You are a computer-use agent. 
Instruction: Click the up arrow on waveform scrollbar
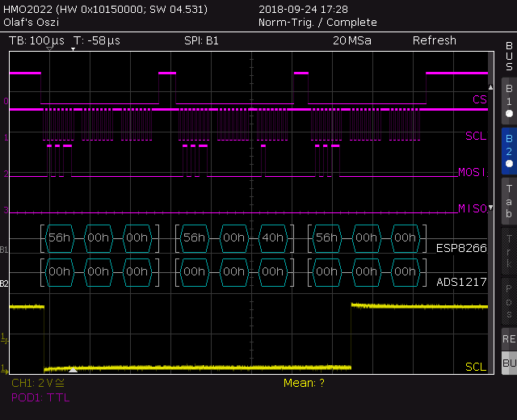490,87
